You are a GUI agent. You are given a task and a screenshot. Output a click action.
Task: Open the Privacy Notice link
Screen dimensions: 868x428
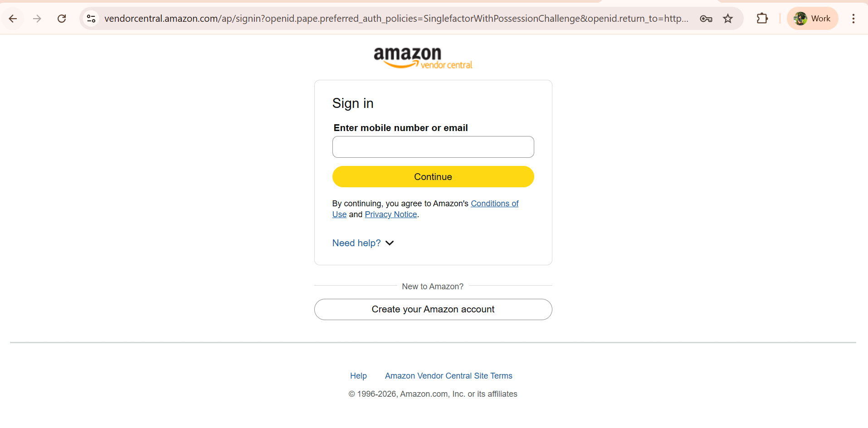point(390,214)
